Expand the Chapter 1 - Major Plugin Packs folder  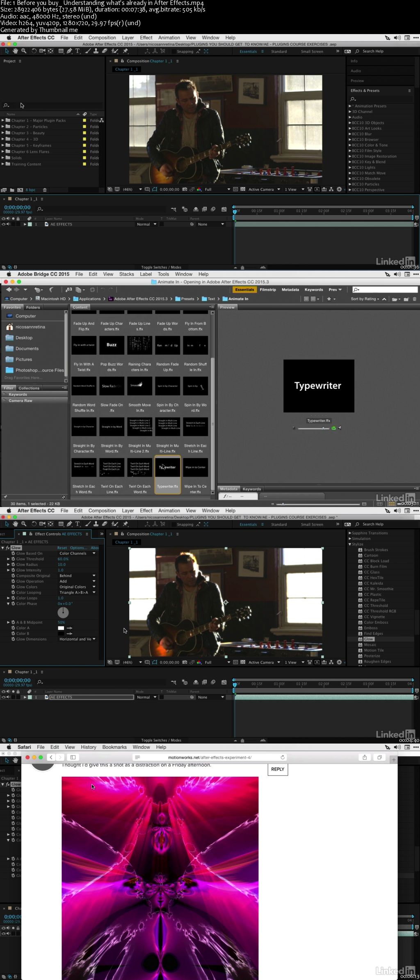coord(3,120)
